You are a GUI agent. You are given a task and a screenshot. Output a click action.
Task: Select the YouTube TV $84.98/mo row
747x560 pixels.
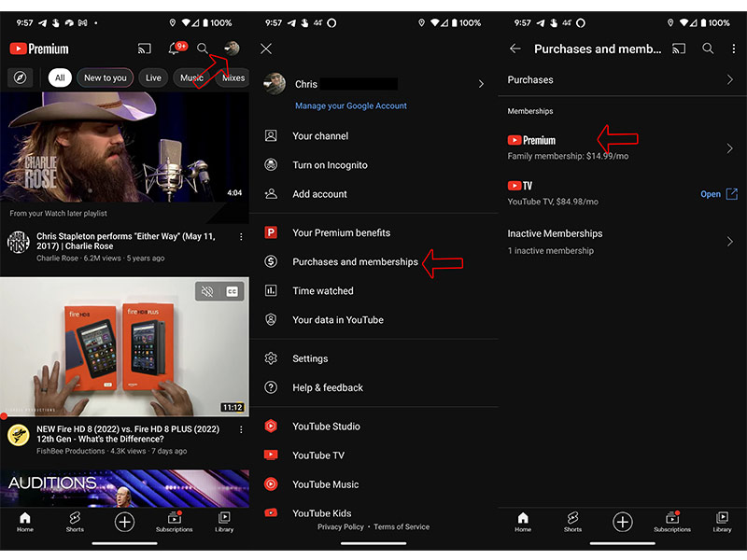coord(622,193)
